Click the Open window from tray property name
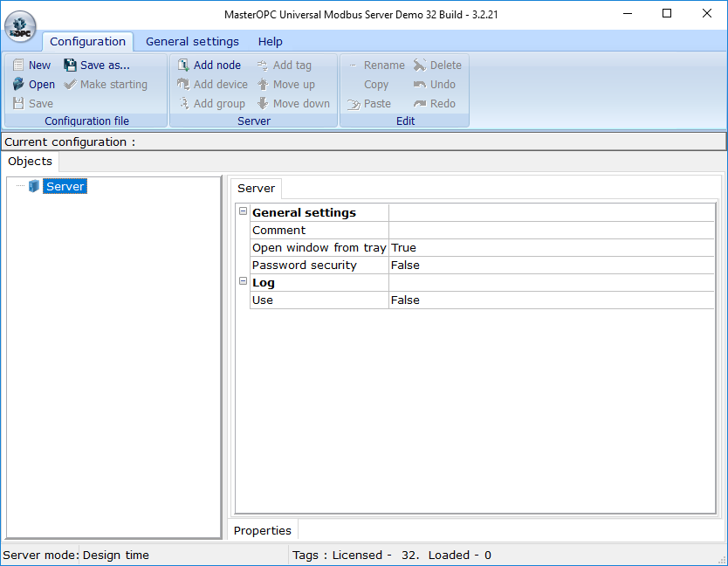The image size is (728, 566). point(319,248)
